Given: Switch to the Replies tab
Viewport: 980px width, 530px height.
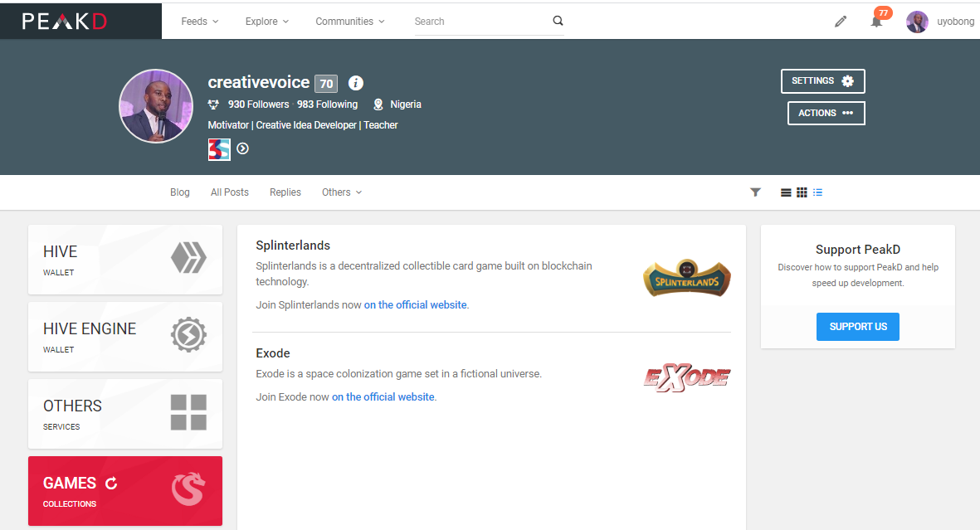Looking at the screenshot, I should coord(285,192).
